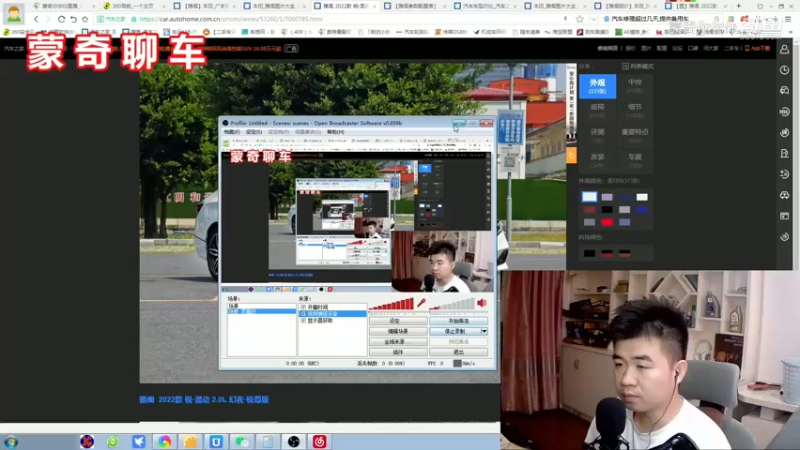Viewport: 800px width, 450px height.
Task: Open the car download sidebar icon
Action: (785, 195)
